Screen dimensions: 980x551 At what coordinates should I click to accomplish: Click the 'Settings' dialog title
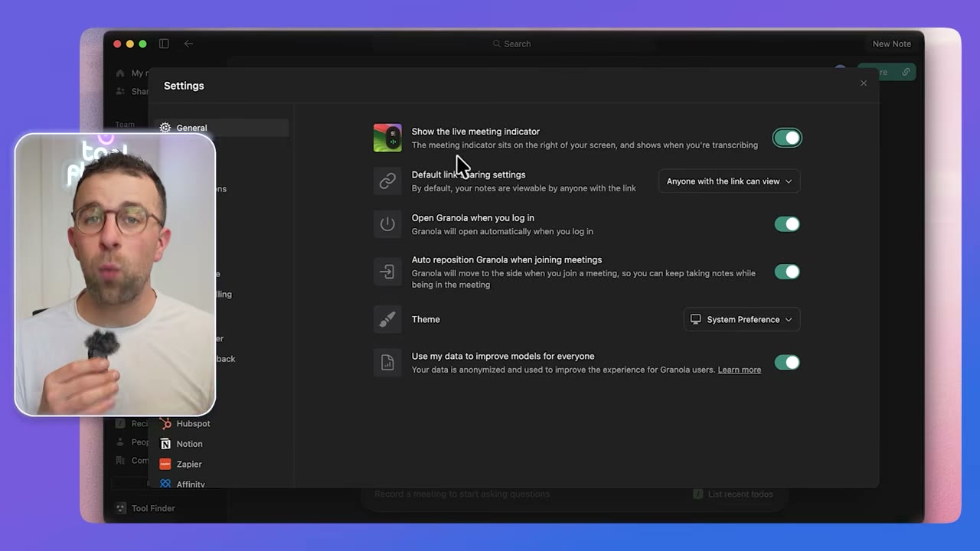click(x=184, y=86)
